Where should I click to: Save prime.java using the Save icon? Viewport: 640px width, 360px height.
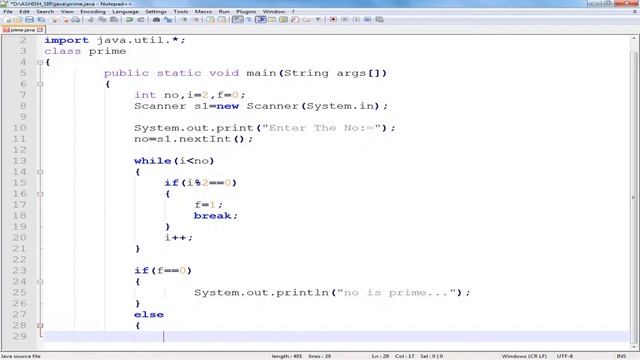pyautogui.click(x=29, y=20)
